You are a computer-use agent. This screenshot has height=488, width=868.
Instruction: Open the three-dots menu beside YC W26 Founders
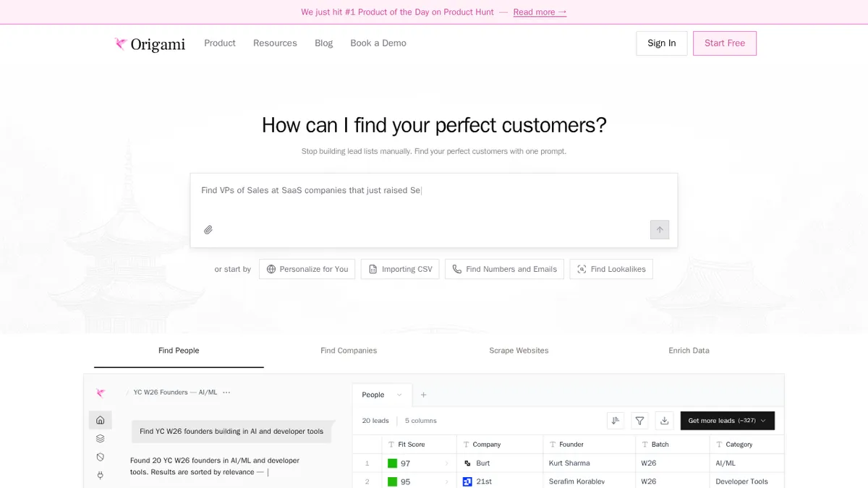226,393
